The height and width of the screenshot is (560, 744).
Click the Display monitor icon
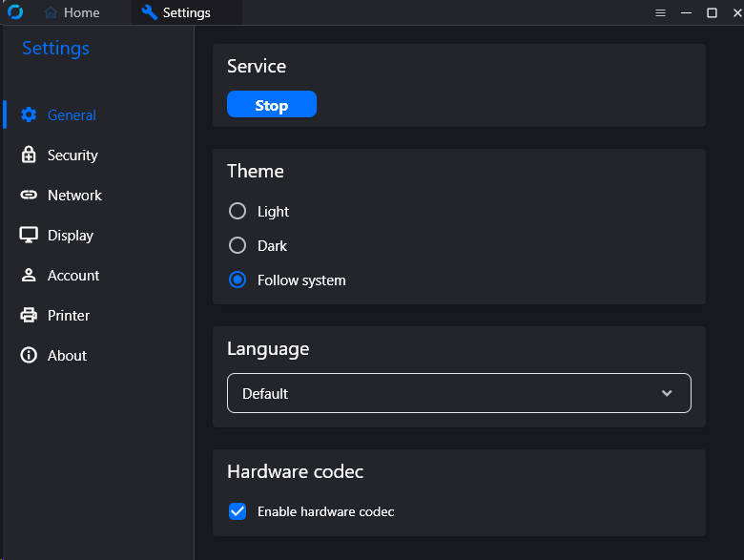coord(29,235)
